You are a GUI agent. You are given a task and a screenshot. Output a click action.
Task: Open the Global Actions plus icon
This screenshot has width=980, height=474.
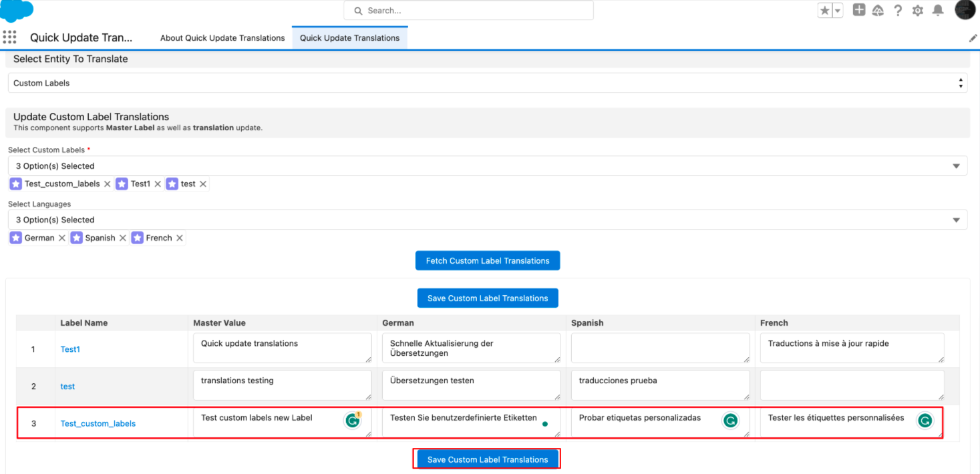click(x=859, y=10)
